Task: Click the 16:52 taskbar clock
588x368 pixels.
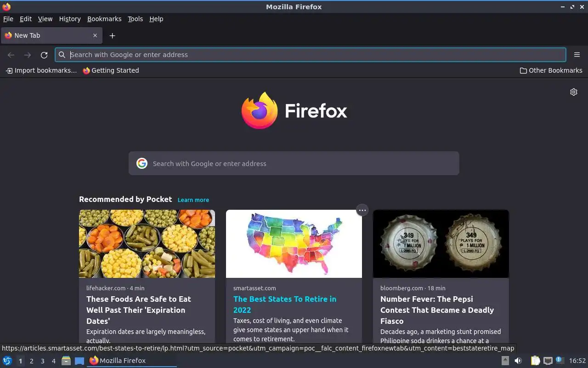Action: [x=577, y=361]
